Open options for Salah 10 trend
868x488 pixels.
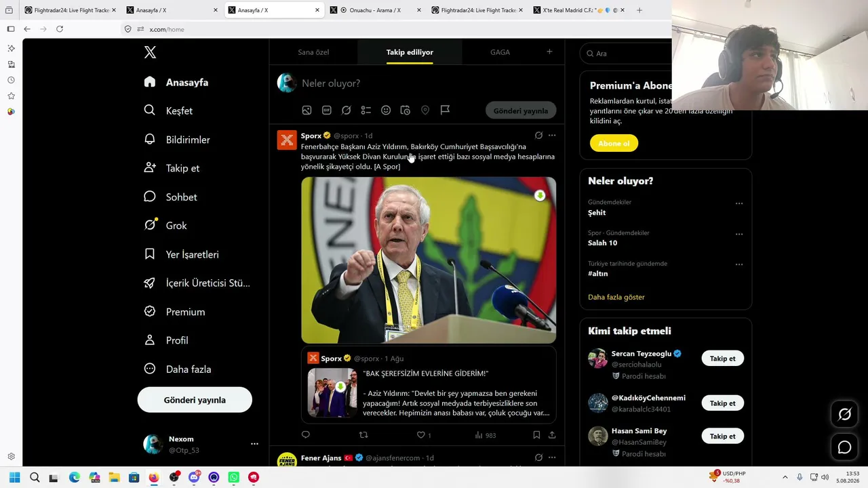point(739,235)
